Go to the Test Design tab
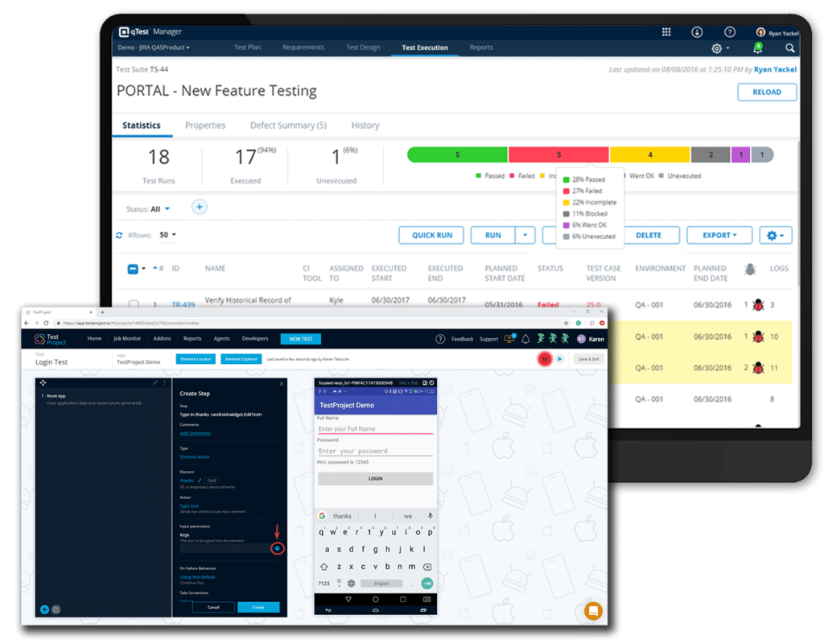 click(x=363, y=47)
